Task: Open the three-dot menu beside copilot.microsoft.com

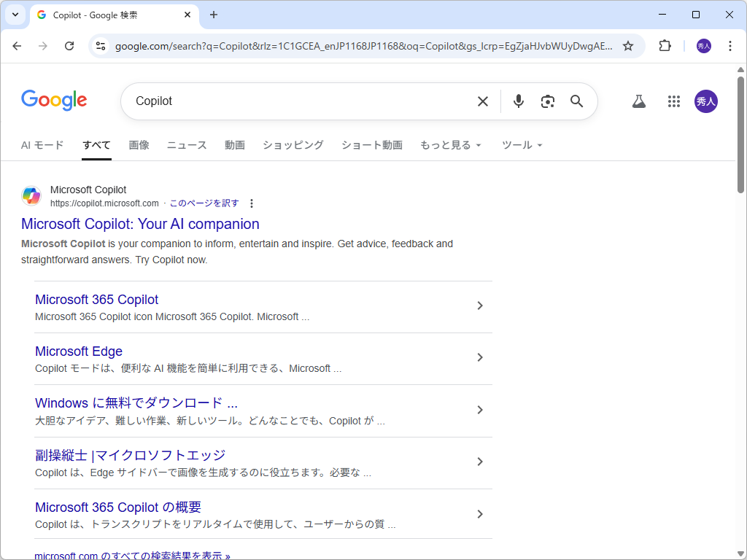Action: [x=252, y=203]
